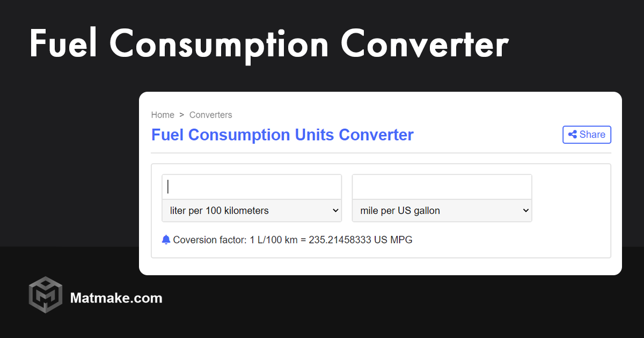644x338 pixels.
Task: Click the "Fuel Consumption Units Converter" blue heading
Action: (x=282, y=135)
